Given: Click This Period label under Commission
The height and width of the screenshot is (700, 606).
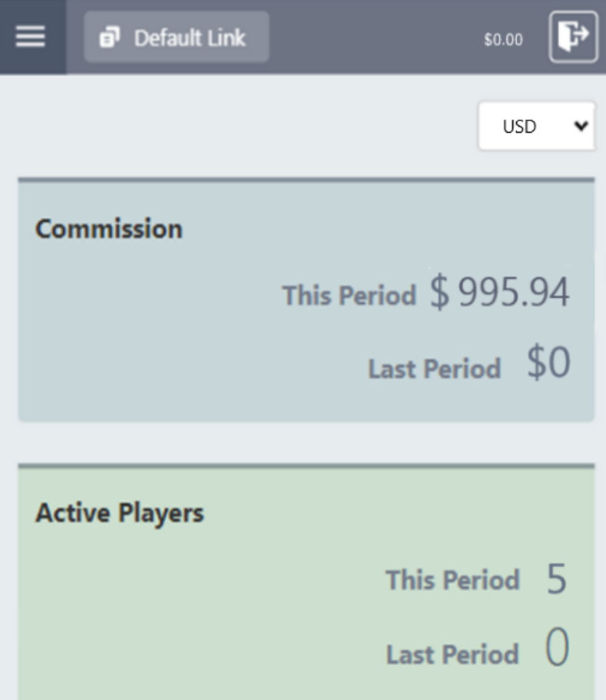Looking at the screenshot, I should [x=349, y=296].
